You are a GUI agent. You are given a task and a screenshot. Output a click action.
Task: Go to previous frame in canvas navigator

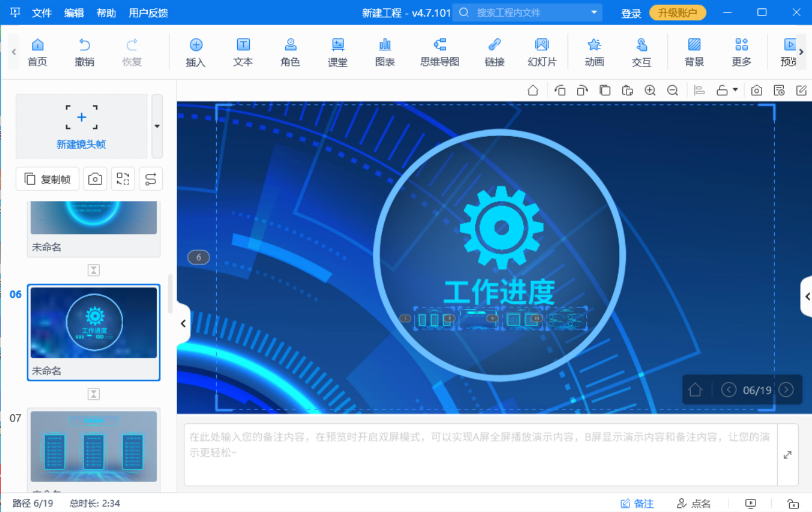[729, 390]
